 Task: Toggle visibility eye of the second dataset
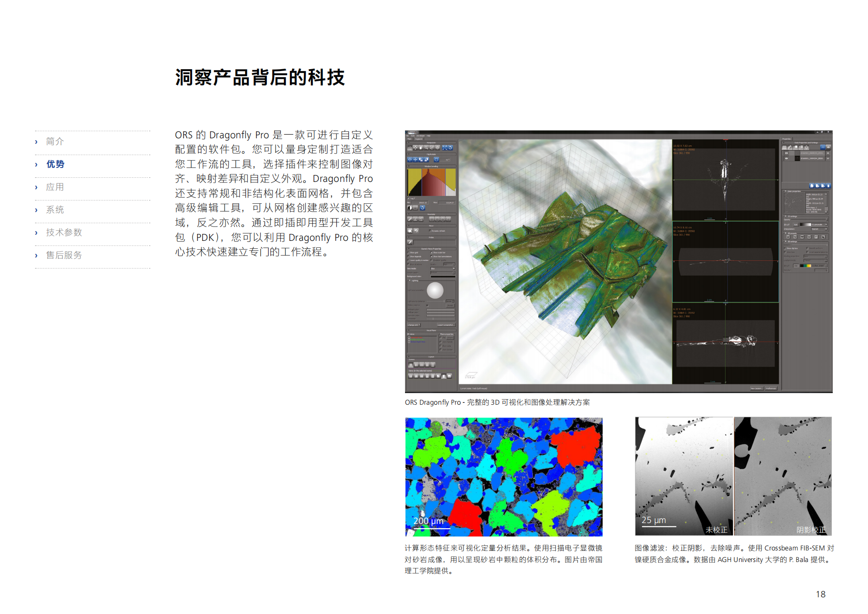[786, 158]
